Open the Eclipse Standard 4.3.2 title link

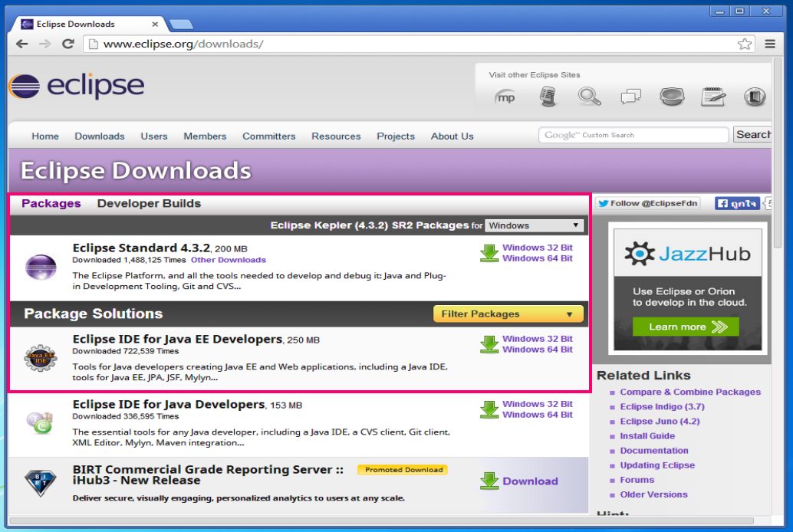[141, 248]
